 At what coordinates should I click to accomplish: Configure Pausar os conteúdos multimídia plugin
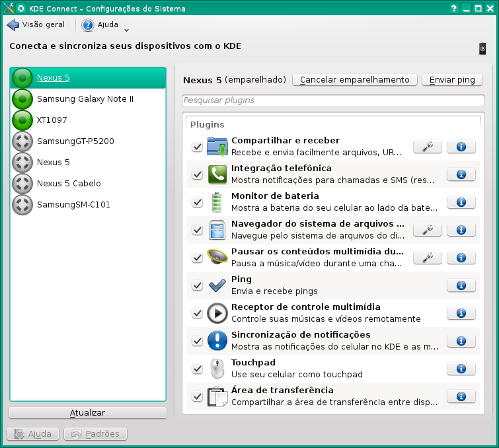[x=428, y=258]
